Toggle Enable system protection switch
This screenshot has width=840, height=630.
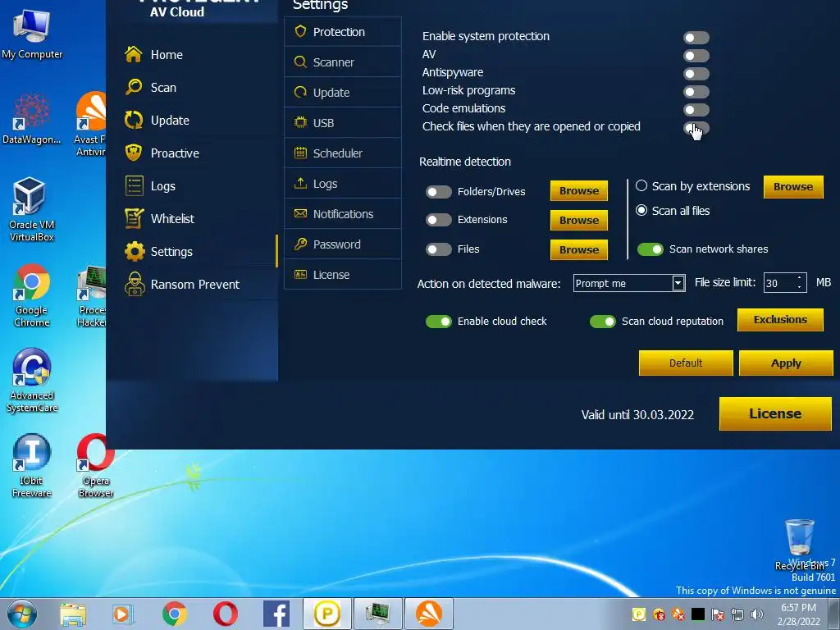pos(696,38)
